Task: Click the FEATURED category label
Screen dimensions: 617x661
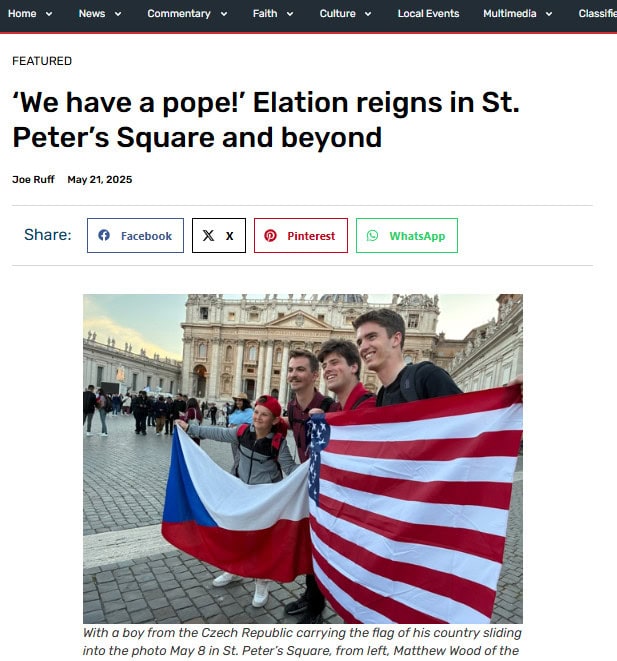Action: pos(42,61)
